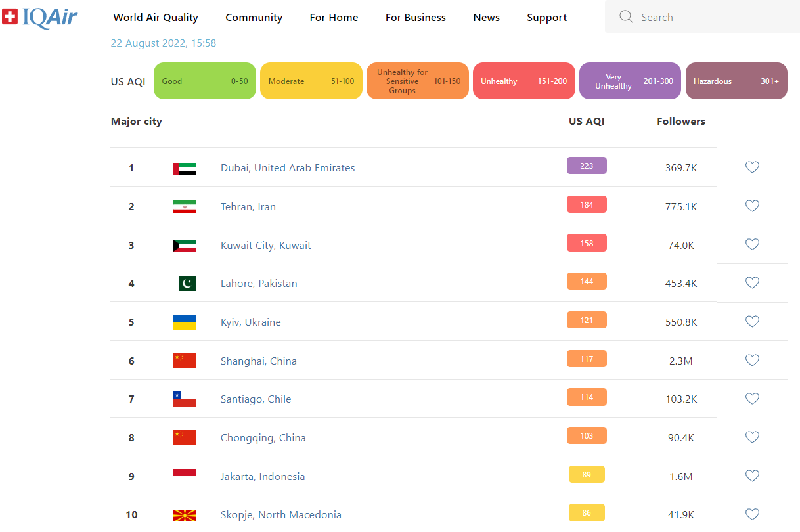Screen dimensions: 800x532
Task: Open the For Business menu
Action: coord(416,18)
